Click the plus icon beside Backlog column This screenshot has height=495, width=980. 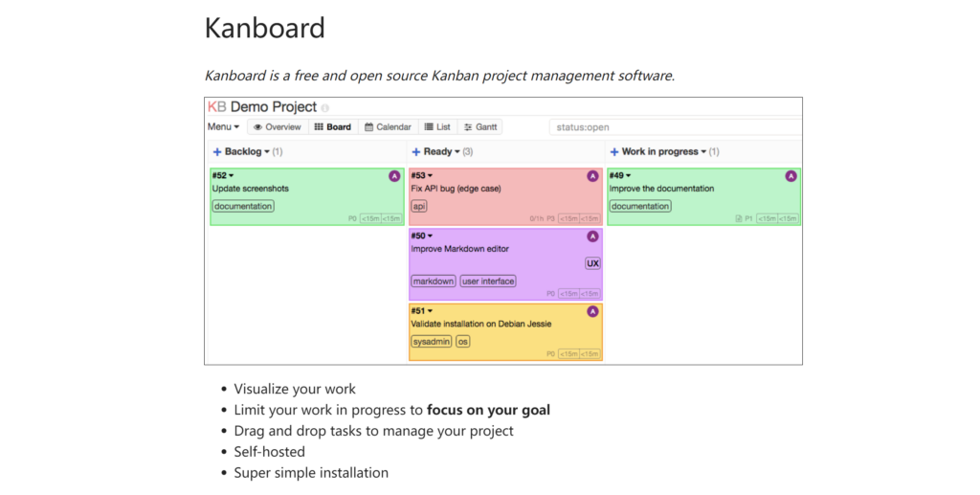[x=217, y=151]
